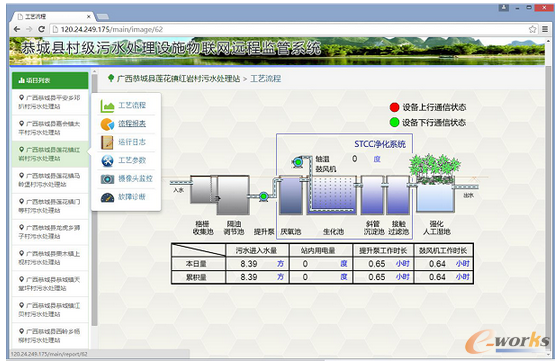Click the 鼓风机工作时长 column header

point(443,250)
